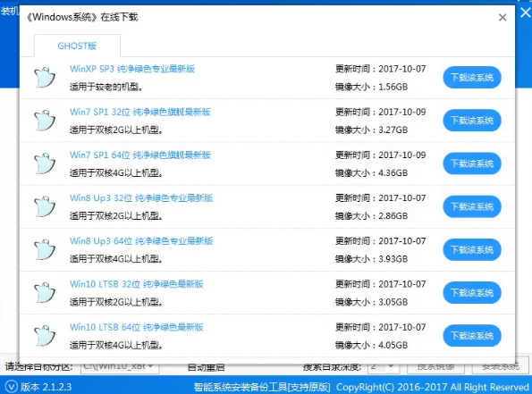Screen dimensions: 532x394
Task: Close the Windows系统 在线下载 dialog
Action: [502, 17]
